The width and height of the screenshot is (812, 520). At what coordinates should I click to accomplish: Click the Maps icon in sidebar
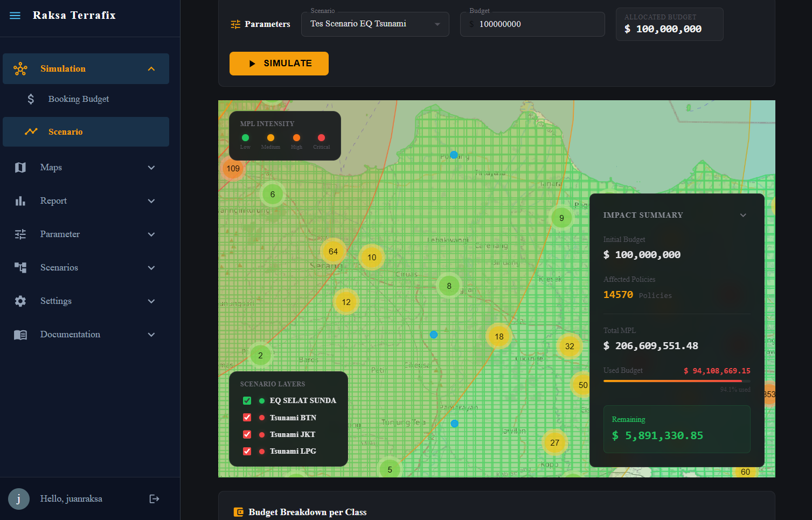pos(20,168)
